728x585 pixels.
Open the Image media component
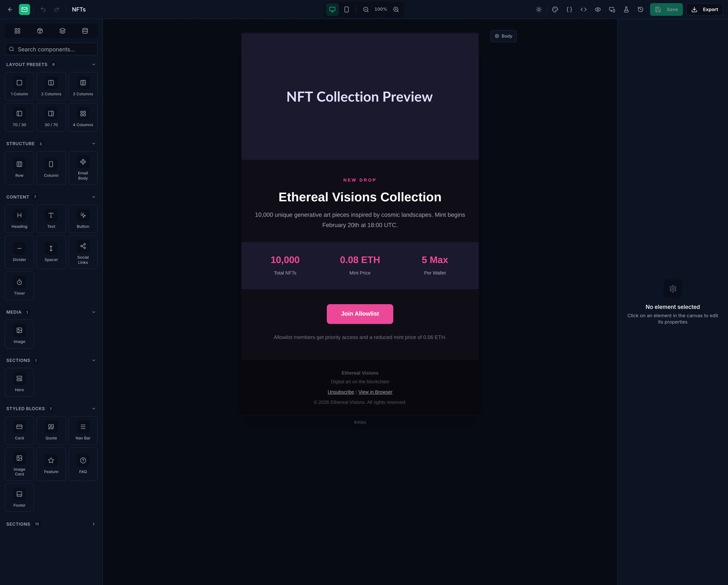tap(19, 334)
